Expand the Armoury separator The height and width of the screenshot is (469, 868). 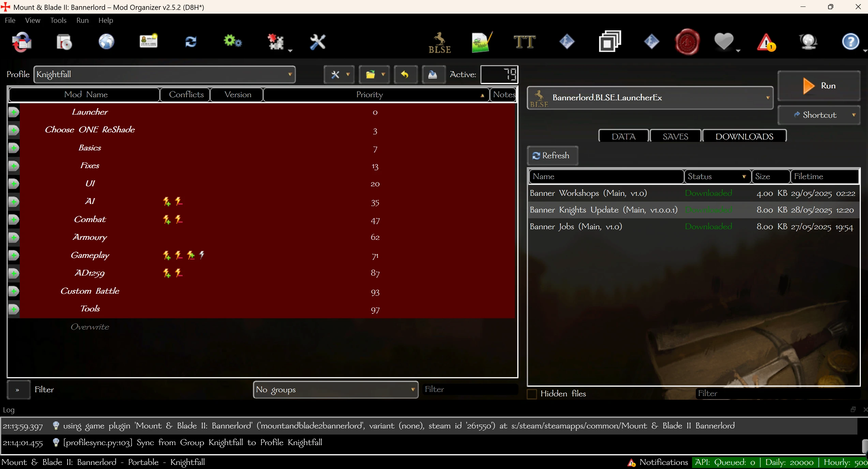coord(14,237)
